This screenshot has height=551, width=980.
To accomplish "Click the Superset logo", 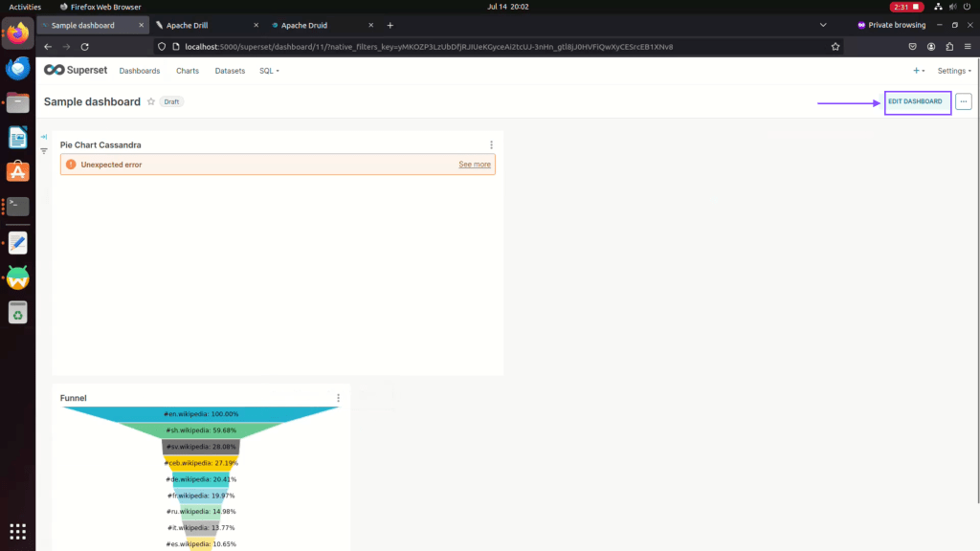I will tap(75, 70).
